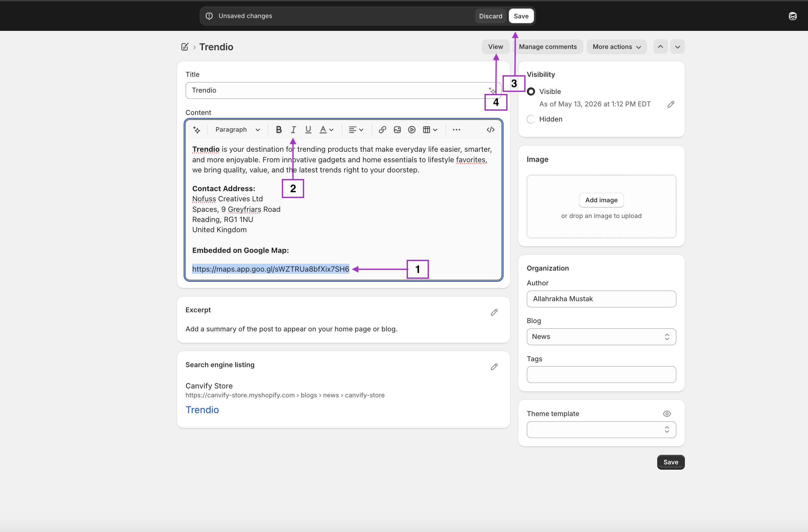The height and width of the screenshot is (532, 808).
Task: Click 'Embedded on Google Map:' text
Action: click(240, 251)
